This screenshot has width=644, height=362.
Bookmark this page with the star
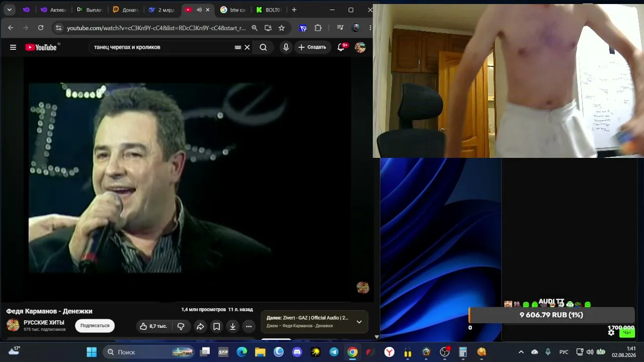(x=282, y=28)
